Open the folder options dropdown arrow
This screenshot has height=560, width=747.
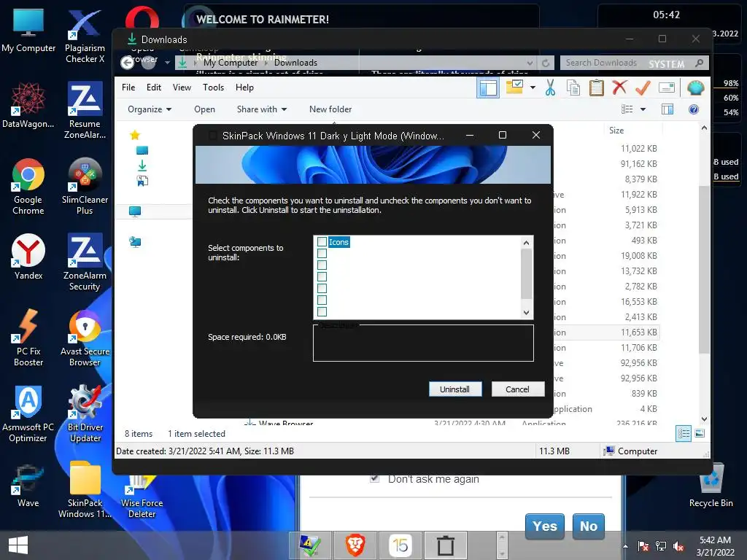[x=533, y=87]
